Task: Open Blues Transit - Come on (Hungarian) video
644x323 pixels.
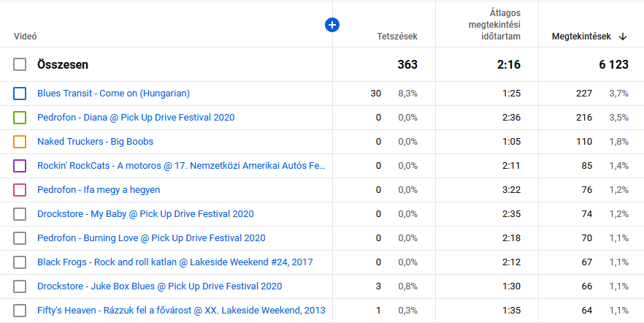Action: [113, 94]
